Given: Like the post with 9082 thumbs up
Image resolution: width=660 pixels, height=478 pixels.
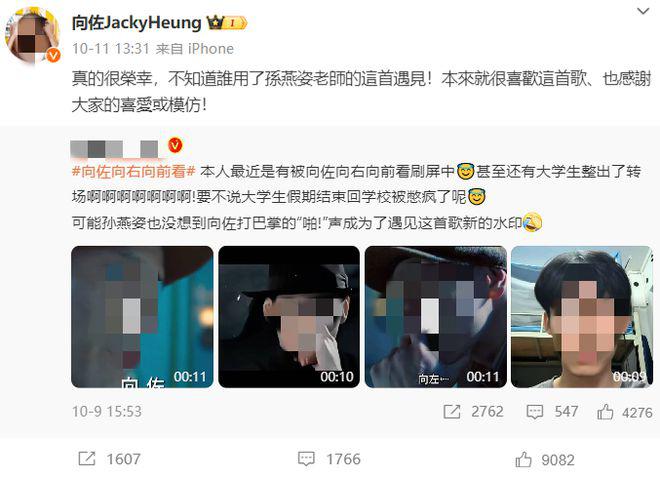Looking at the screenshot, I should pos(523,459).
